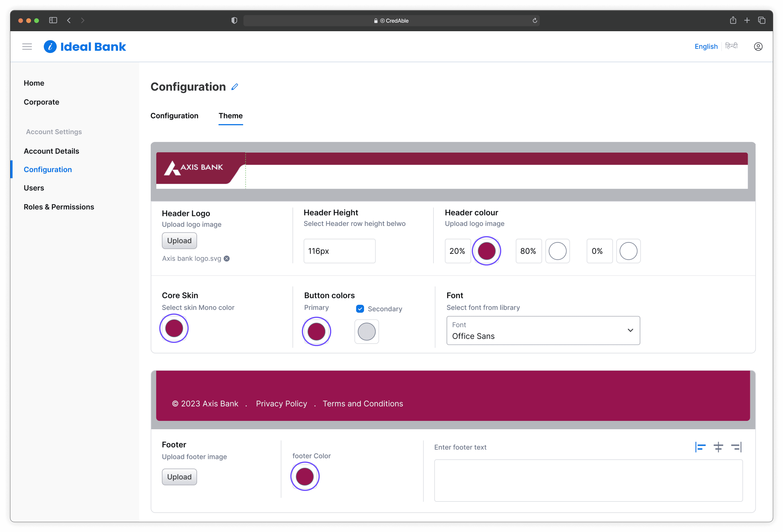Center-align the footer text
Image resolution: width=783 pixels, height=532 pixels.
(718, 447)
